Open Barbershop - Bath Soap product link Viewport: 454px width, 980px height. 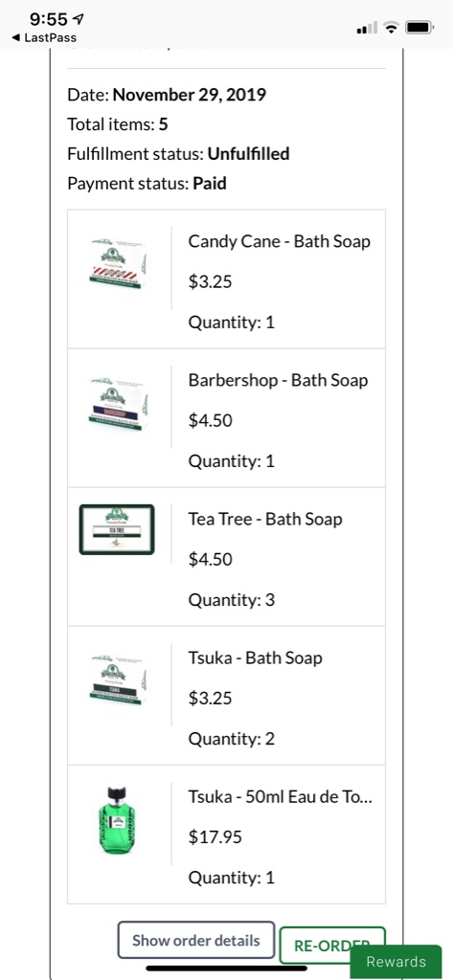[x=278, y=380]
